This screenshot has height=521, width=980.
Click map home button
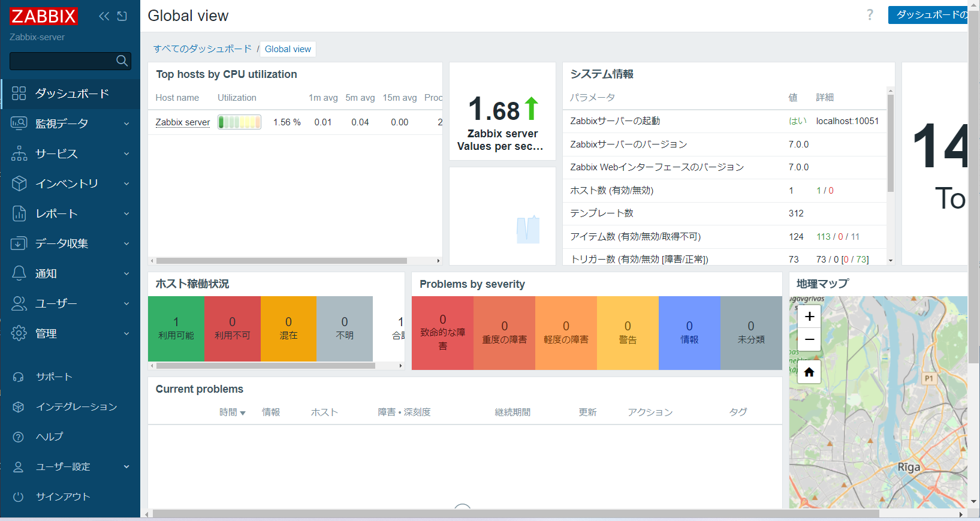coord(809,372)
